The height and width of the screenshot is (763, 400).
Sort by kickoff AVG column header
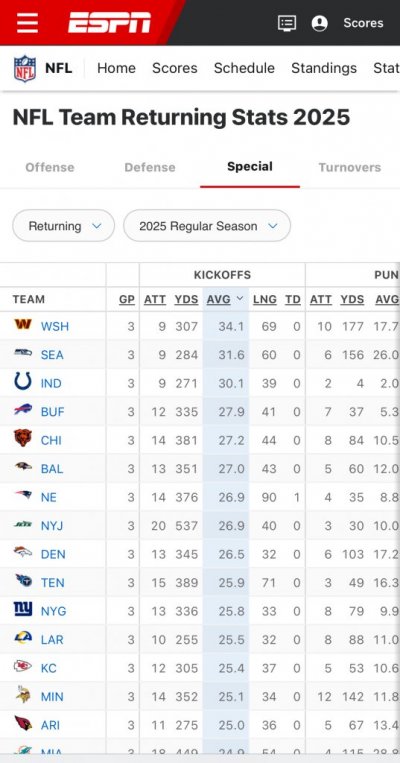(218, 299)
